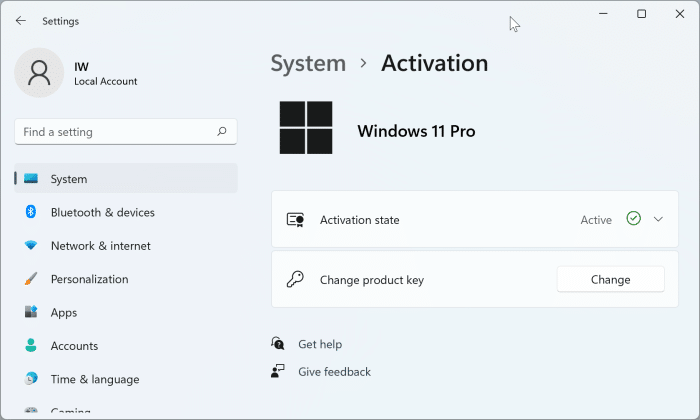Click the System monitor icon in sidebar

pyautogui.click(x=31, y=179)
